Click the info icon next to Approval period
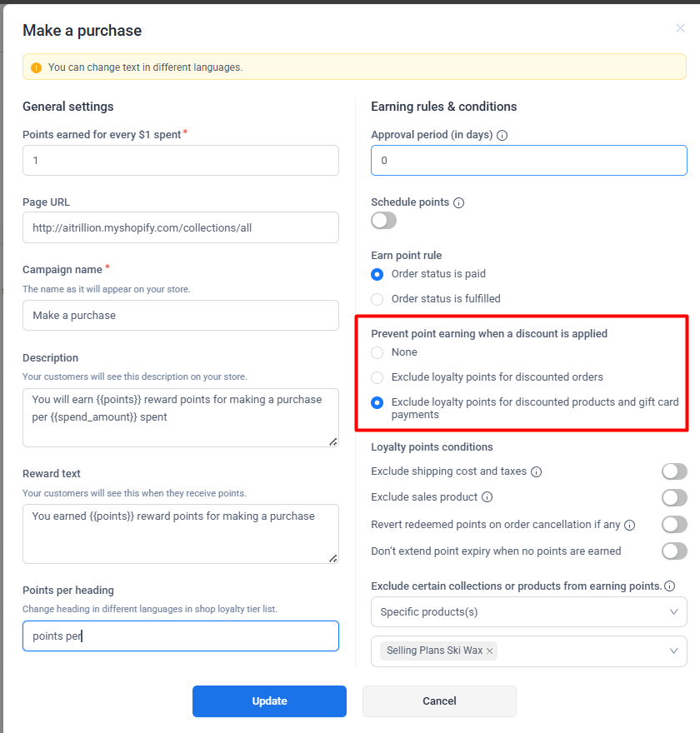 point(502,136)
